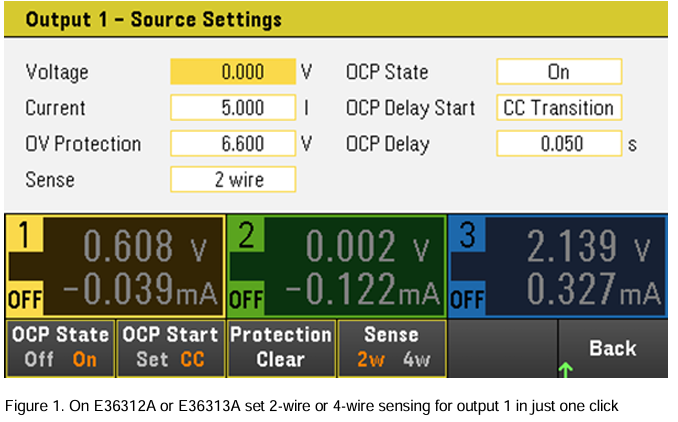Toggle OCP Start between Set and CC
The width and height of the screenshot is (678, 422).
tap(171, 348)
